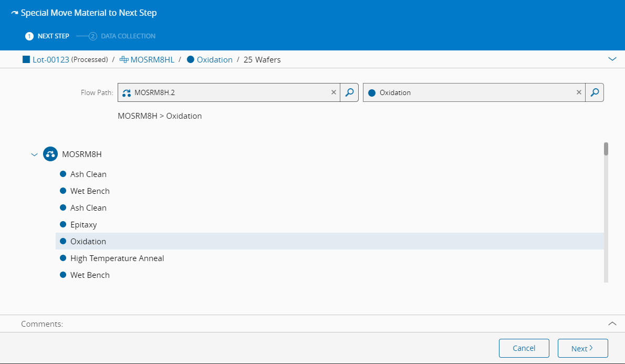Open the Lot-00123 link
The image size is (625, 364).
coord(51,59)
